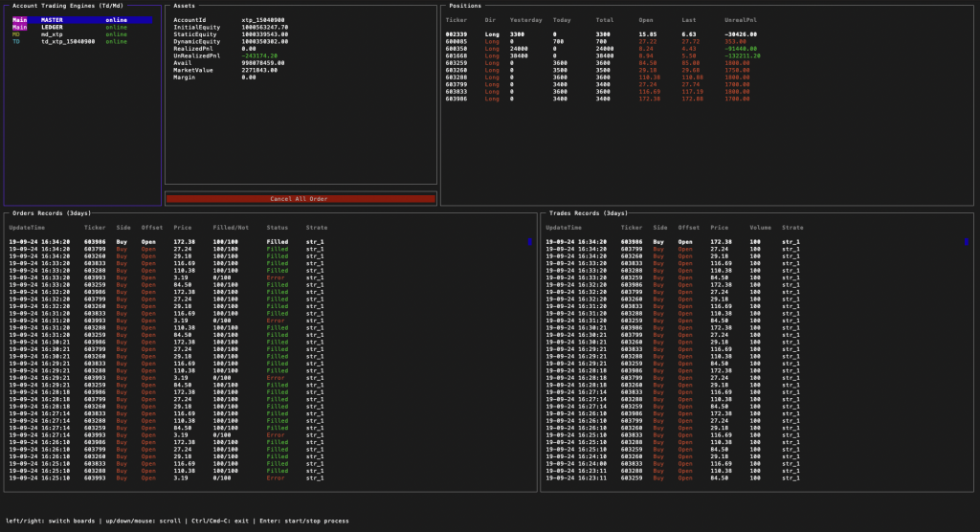Click the DynamicEquity value 1000350302.00
Screen dimensions: 980x532
[x=265, y=42]
